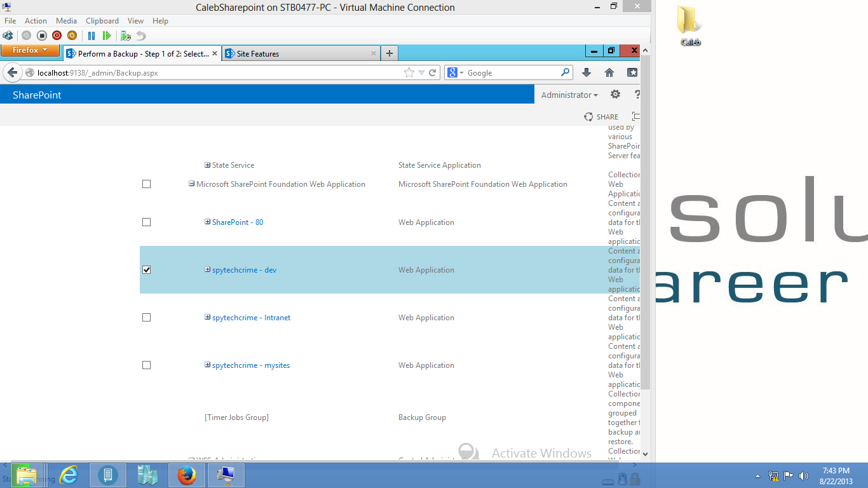
Task: Open the View menu
Action: [x=135, y=21]
